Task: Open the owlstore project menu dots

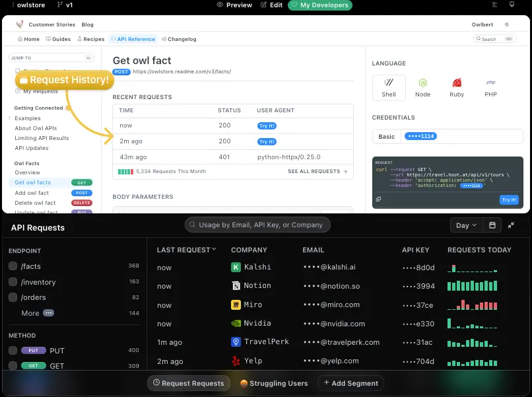Action: click(x=13, y=5)
